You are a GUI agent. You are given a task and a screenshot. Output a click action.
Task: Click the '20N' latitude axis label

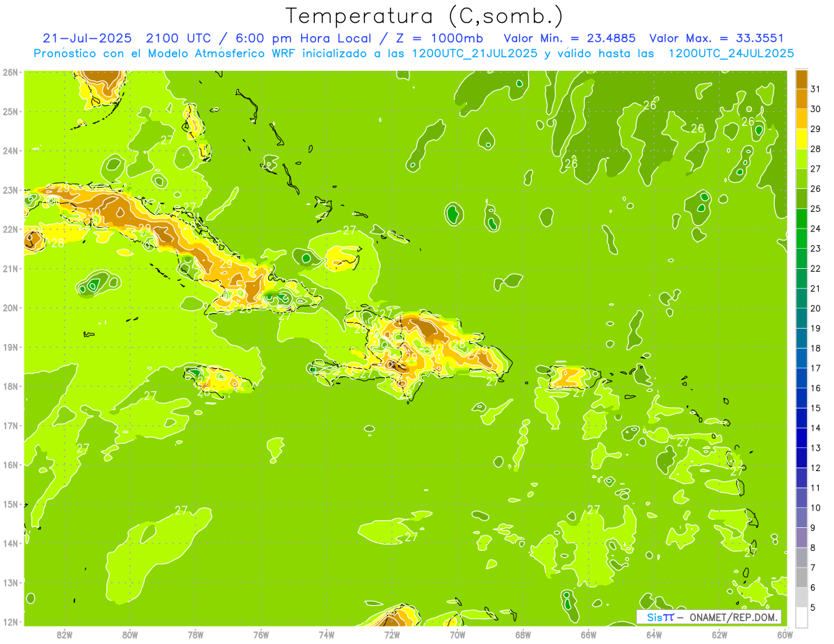[x=10, y=308]
